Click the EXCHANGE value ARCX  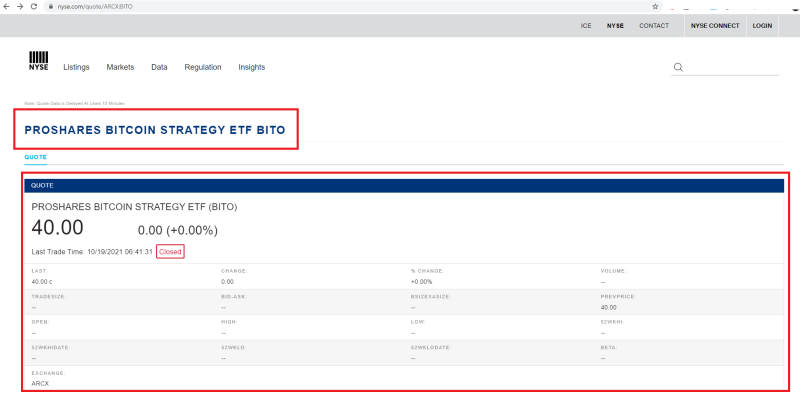tap(40, 383)
